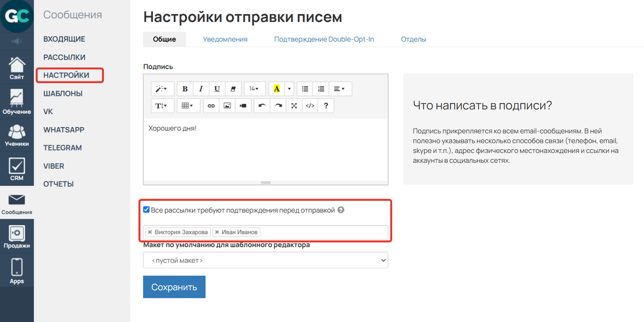Image resolution: width=644 pixels, height=322 pixels.
Task: Toggle bold formatting in the editor
Action: (x=185, y=89)
